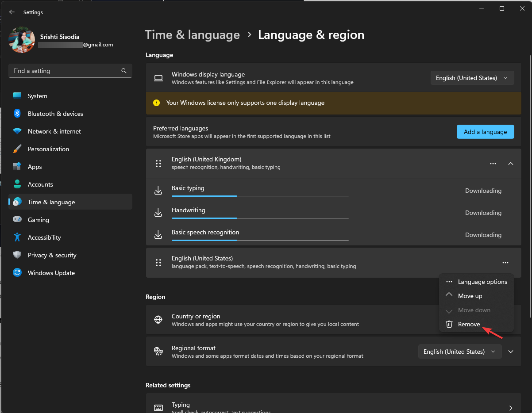Expand Regional format details chevron
The height and width of the screenshot is (413, 532).
(x=511, y=352)
